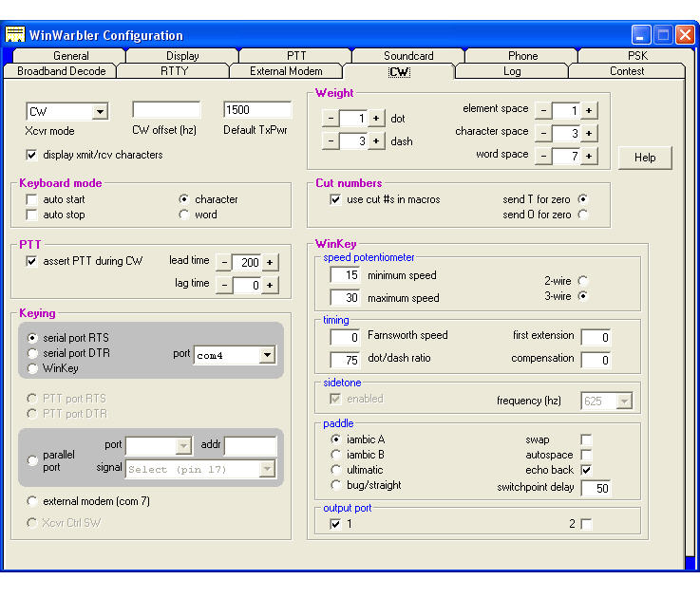Increase PTT lead time
The width and height of the screenshot is (700, 598).
click(x=270, y=262)
